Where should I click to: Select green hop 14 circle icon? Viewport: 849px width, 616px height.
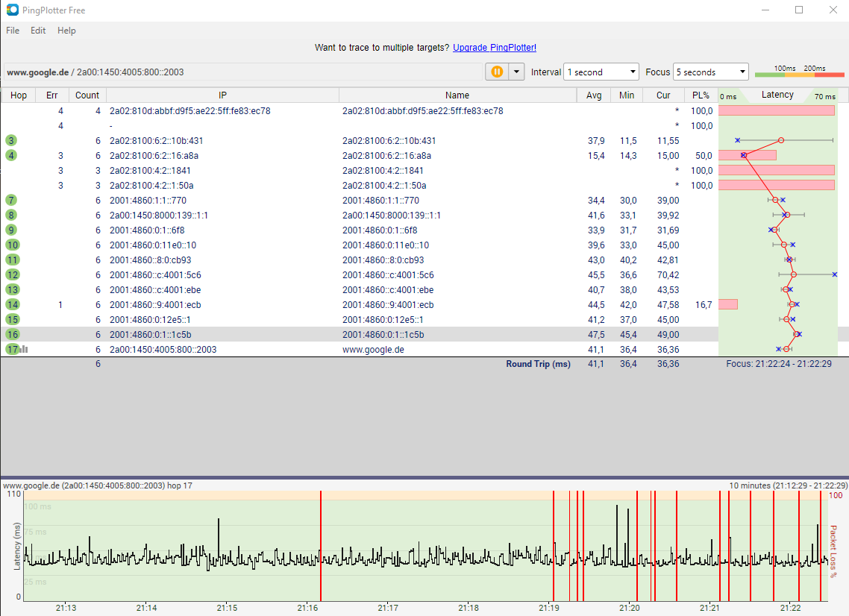[13, 305]
